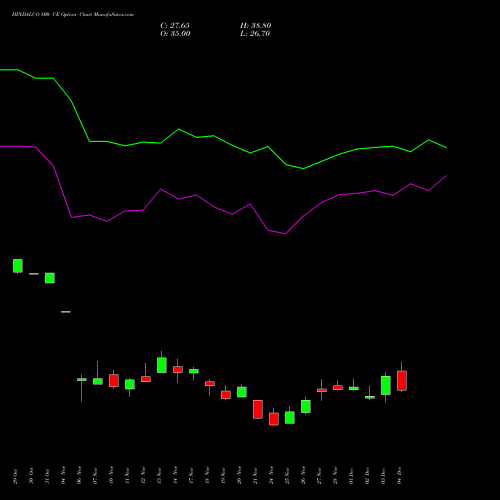Click the low value 'L: 26.70'
Screen dimensions: 500x500
pyautogui.click(x=255, y=34)
